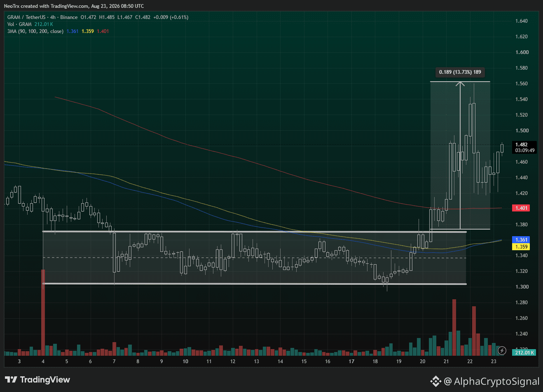This screenshot has width=543, height=392.
Task: Click the yellow '1.359' label on the price axis
Action: coord(521,247)
